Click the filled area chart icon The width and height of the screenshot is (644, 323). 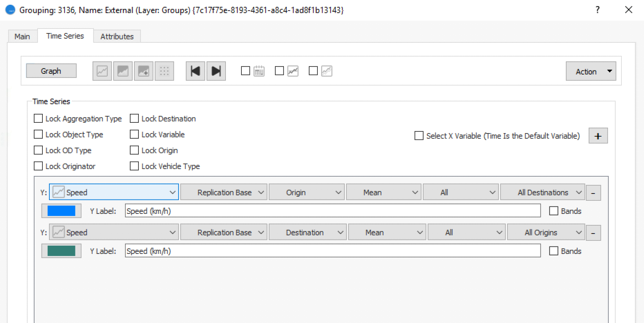(x=123, y=71)
